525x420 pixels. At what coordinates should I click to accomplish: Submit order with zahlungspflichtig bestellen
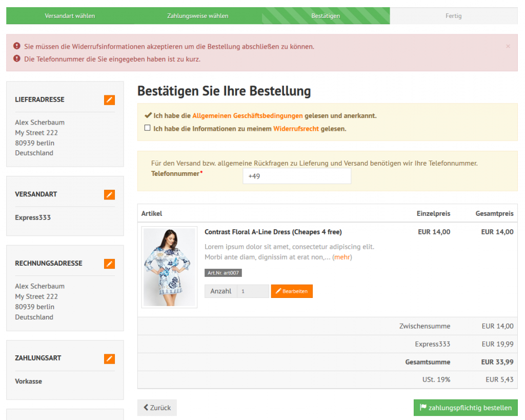(465, 408)
